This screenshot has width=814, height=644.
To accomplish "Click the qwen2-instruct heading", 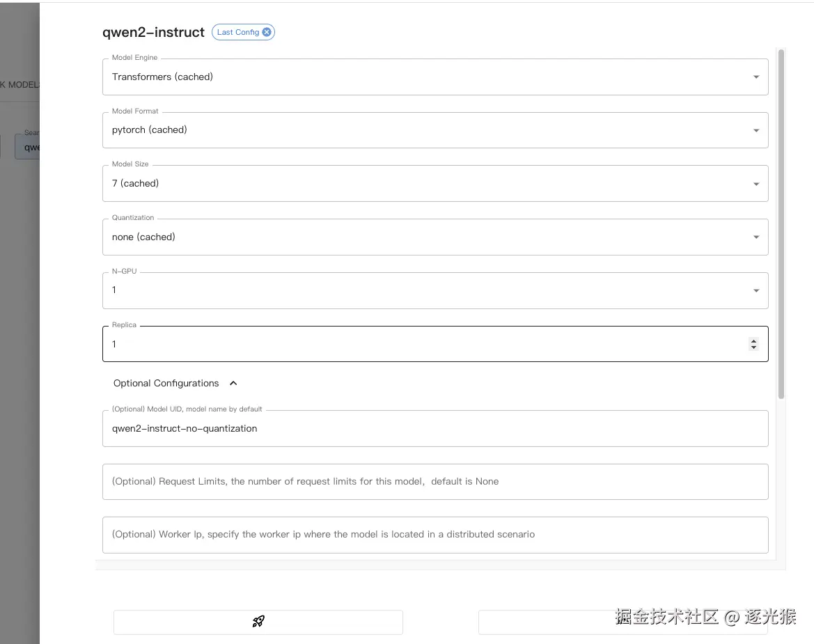I will pos(153,32).
